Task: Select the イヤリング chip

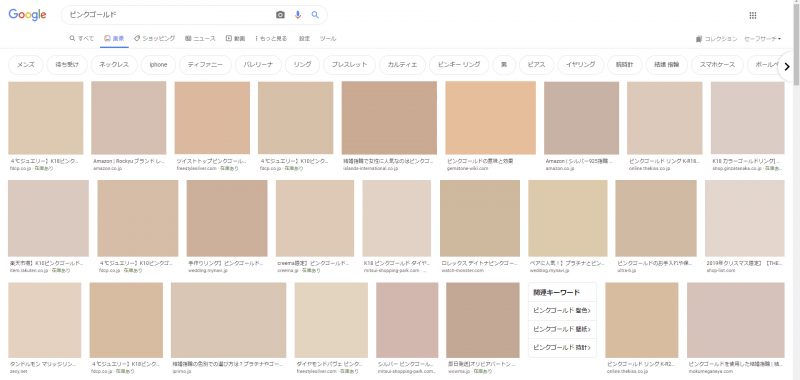Action: coord(580,65)
